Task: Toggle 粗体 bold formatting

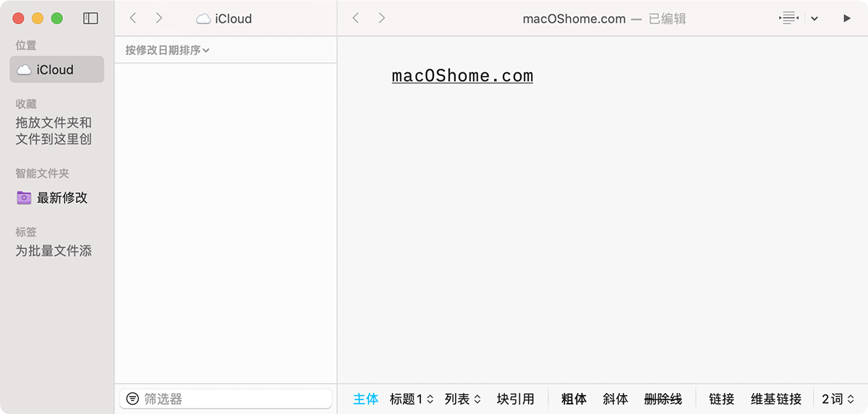Action: tap(574, 399)
